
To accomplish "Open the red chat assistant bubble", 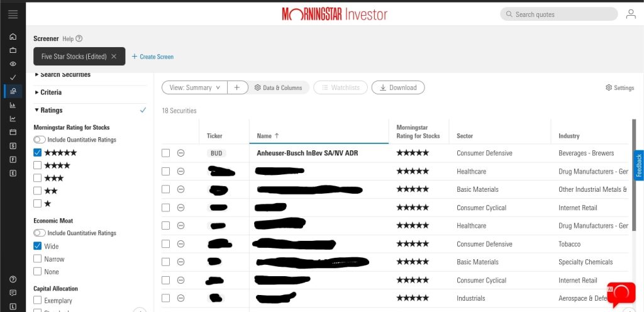I will pos(621,293).
